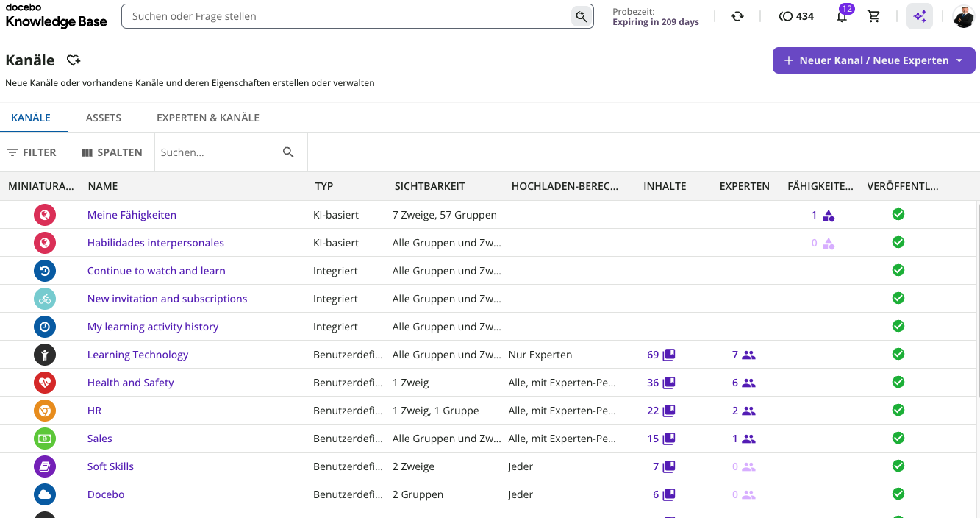The image size is (980, 518).
Task: Toggle published status of Meine Fähigkeiten
Action: point(898,214)
